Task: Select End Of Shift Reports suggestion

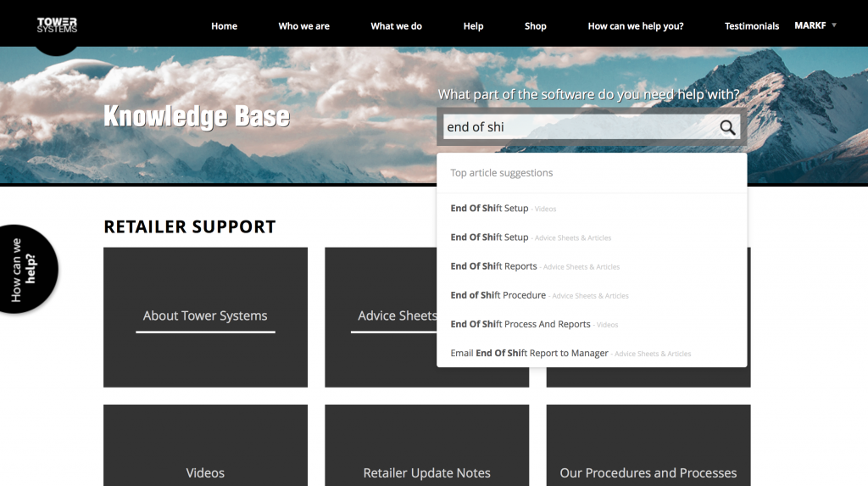Action: click(x=591, y=266)
